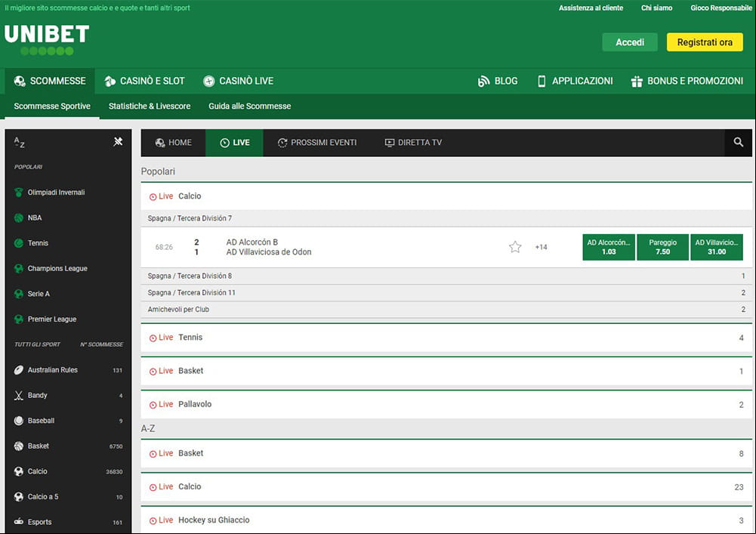Image resolution: width=756 pixels, height=534 pixels.
Task: Bet on AD Villaviciosa at 31.00
Action: tap(717, 247)
